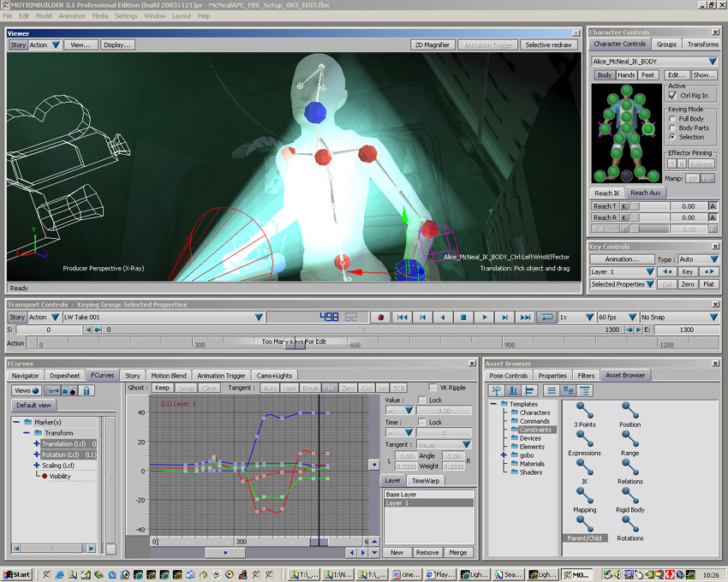Jump to the end of the take
The width and height of the screenshot is (728, 582).
[526, 318]
